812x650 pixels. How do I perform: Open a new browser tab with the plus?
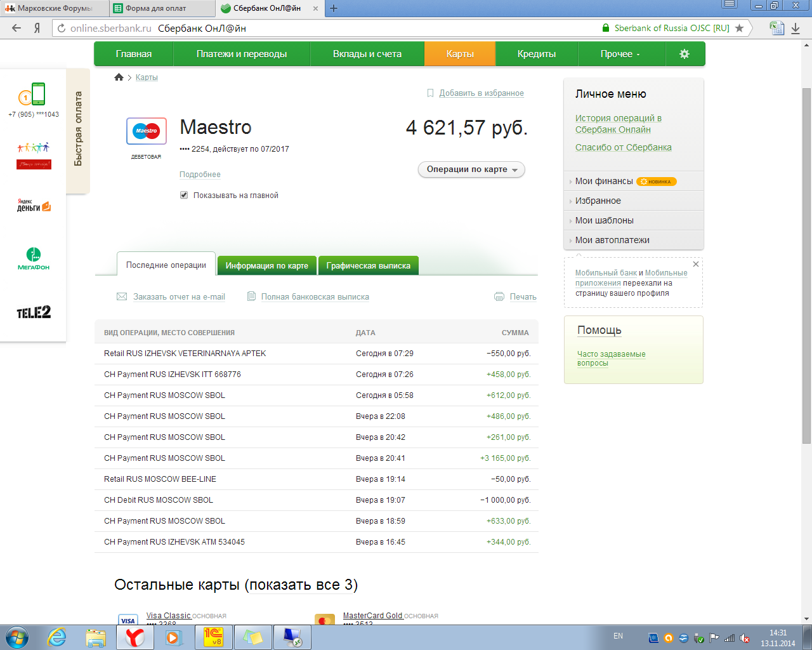click(334, 8)
